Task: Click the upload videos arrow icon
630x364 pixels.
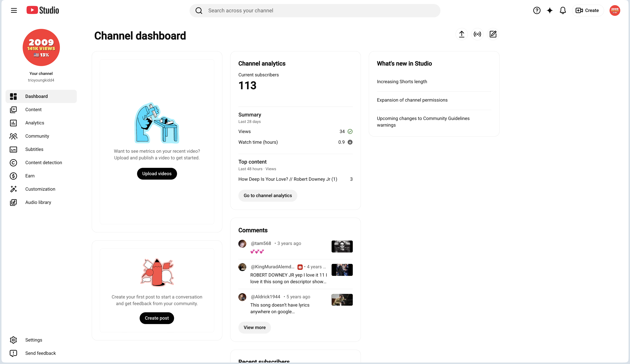Action: [x=461, y=34]
